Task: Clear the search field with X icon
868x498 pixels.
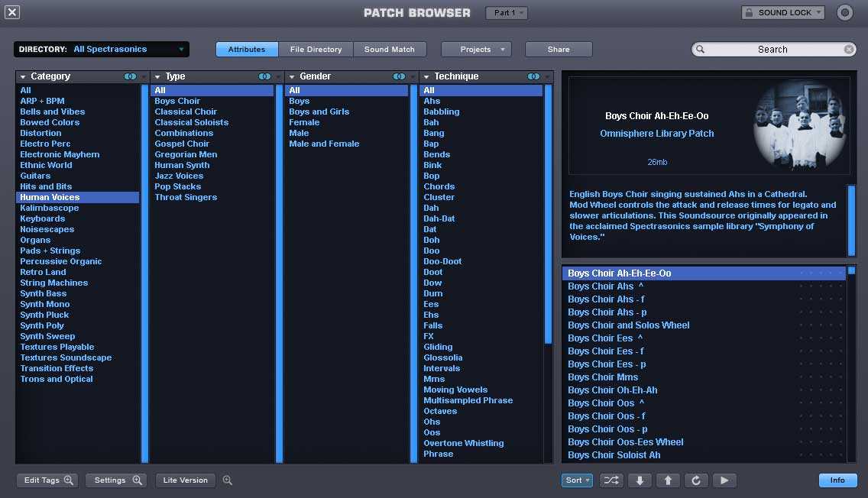Action: pos(849,50)
